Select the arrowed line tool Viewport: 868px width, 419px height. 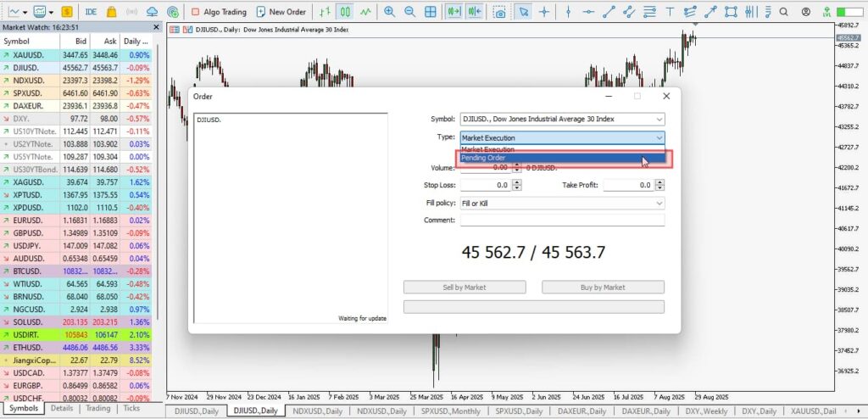(x=711, y=12)
